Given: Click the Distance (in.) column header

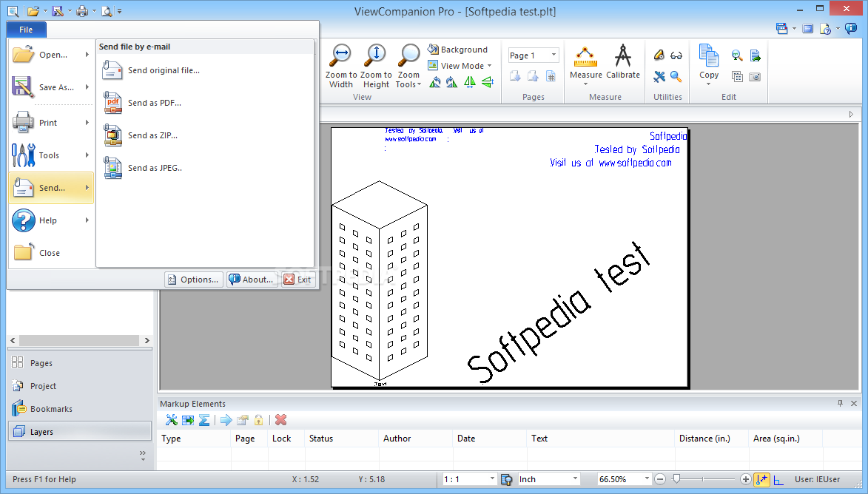Looking at the screenshot, I should 711,438.
